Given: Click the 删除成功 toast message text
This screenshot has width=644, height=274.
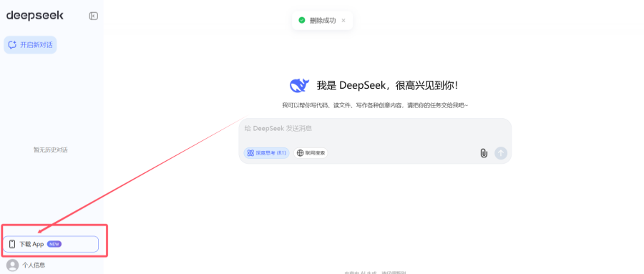Looking at the screenshot, I should [323, 21].
